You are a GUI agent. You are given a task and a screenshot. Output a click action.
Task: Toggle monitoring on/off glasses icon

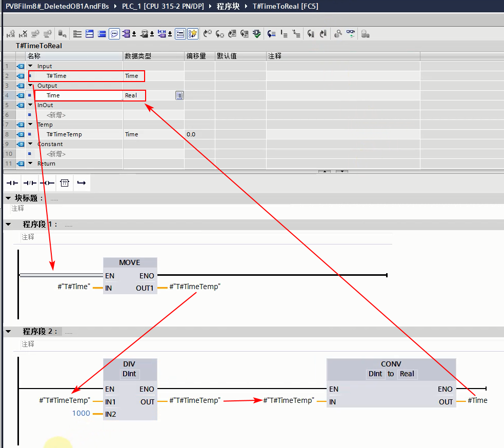coord(351,34)
